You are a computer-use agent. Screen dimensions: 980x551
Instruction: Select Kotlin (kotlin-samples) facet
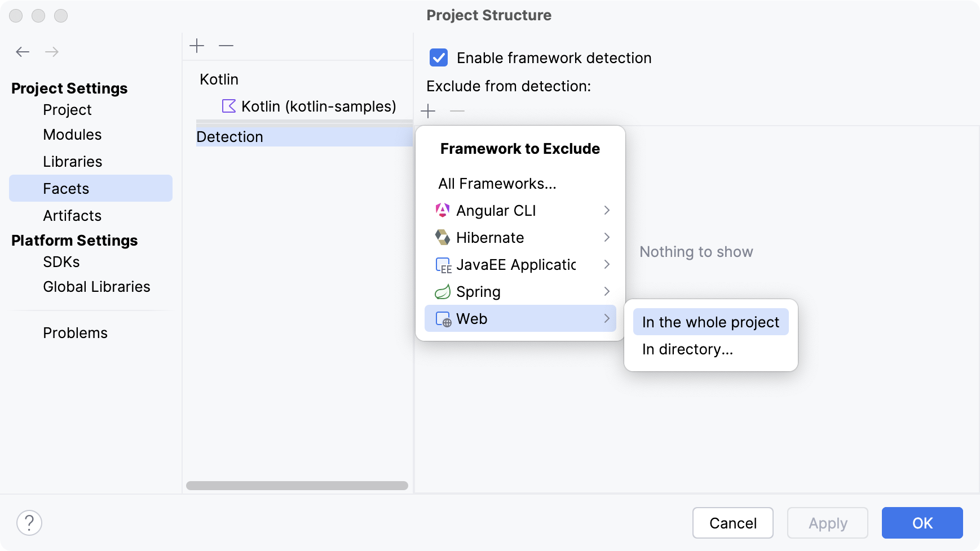coord(319,106)
